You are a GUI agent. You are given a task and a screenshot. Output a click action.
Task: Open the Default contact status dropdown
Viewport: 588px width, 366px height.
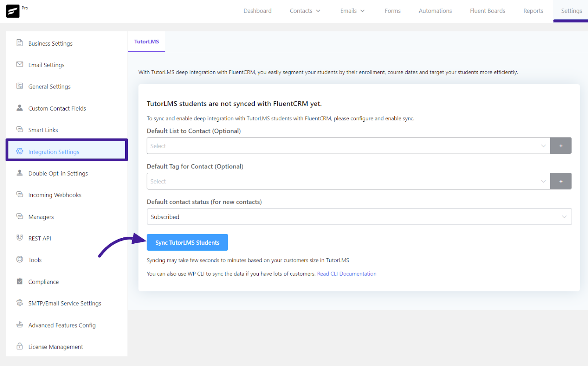(x=359, y=217)
